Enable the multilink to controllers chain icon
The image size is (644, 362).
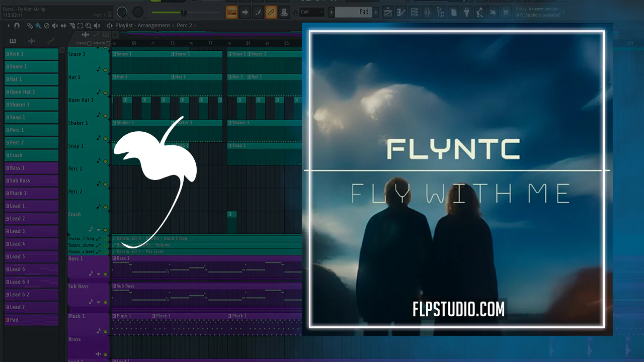click(x=271, y=12)
